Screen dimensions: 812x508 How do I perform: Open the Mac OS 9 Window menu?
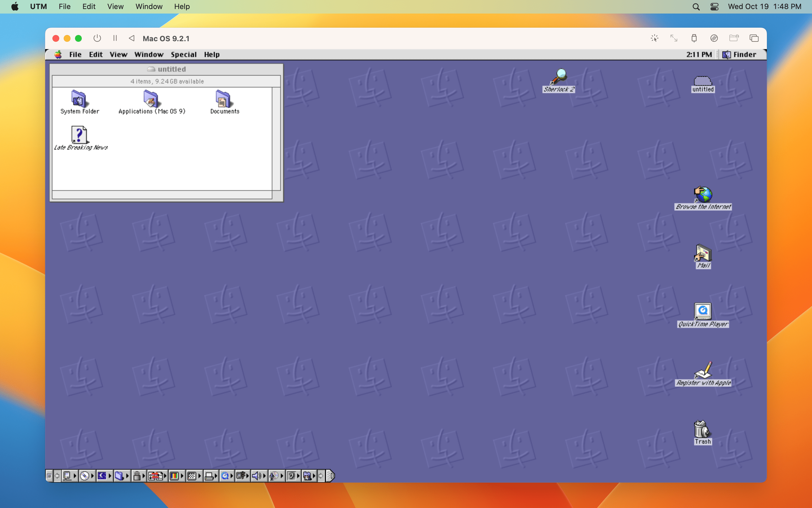tap(149, 54)
